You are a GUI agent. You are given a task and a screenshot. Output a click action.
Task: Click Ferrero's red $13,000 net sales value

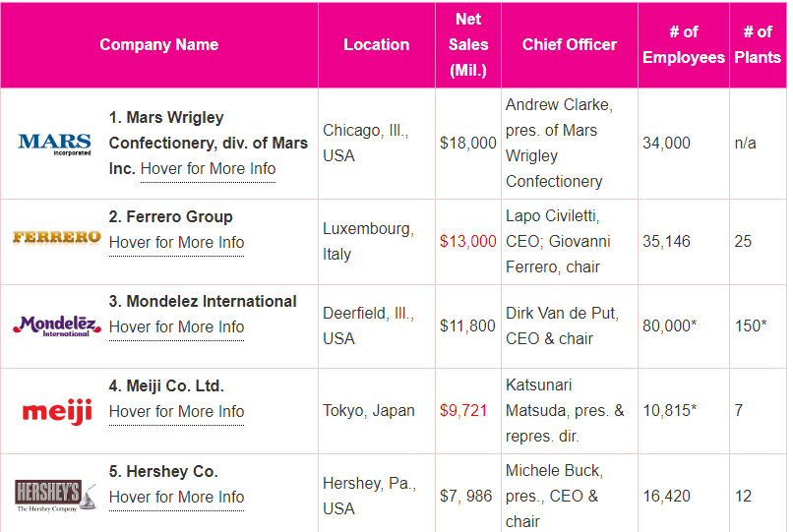(x=468, y=242)
